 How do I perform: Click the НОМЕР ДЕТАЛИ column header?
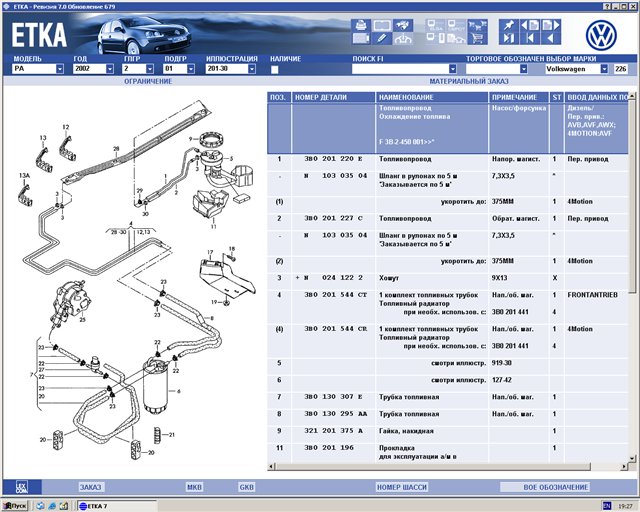coord(333,97)
